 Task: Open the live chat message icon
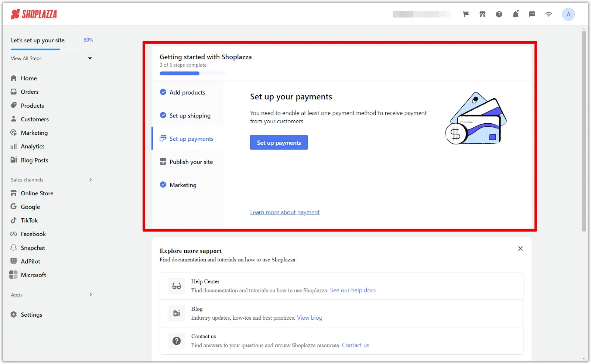[532, 14]
